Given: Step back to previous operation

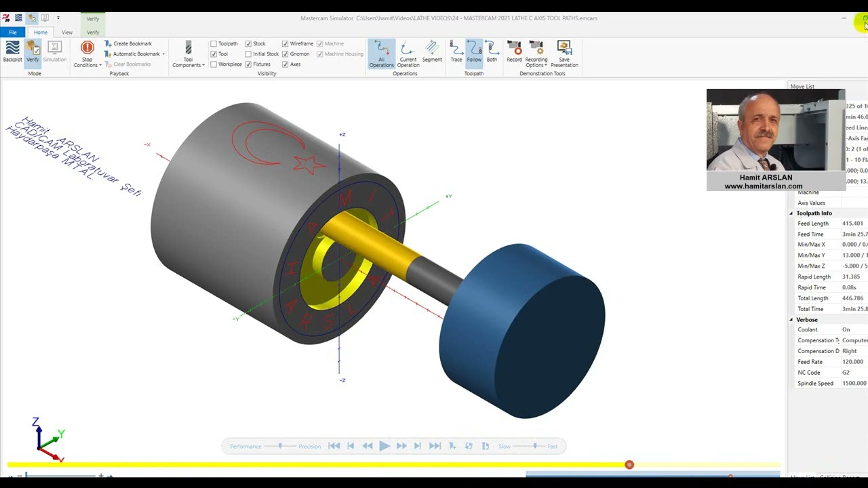Looking at the screenshot, I should 351,446.
